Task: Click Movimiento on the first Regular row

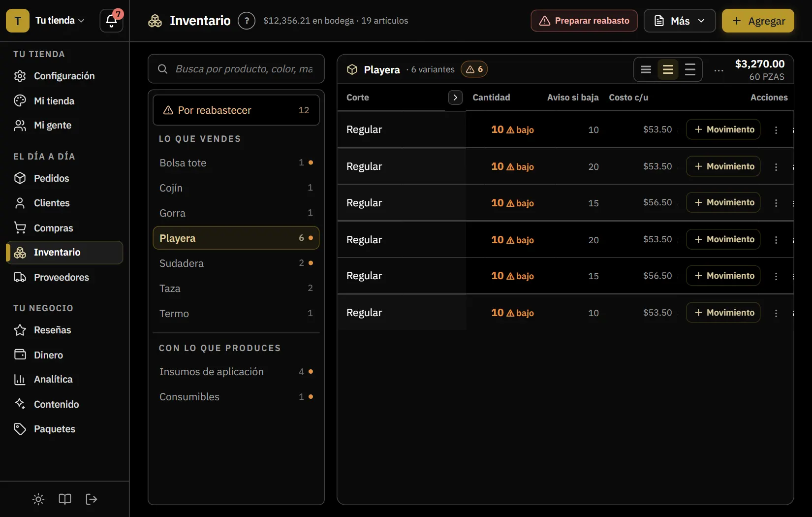Action: point(723,129)
